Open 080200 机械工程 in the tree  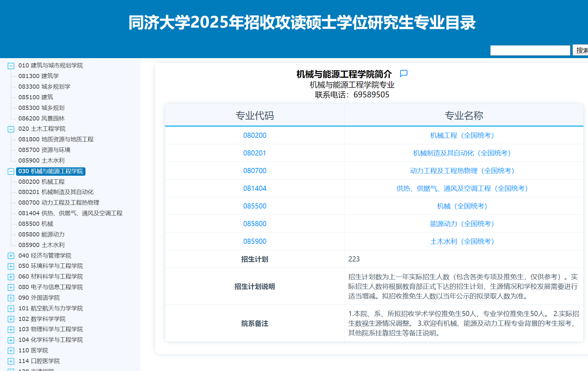41,182
